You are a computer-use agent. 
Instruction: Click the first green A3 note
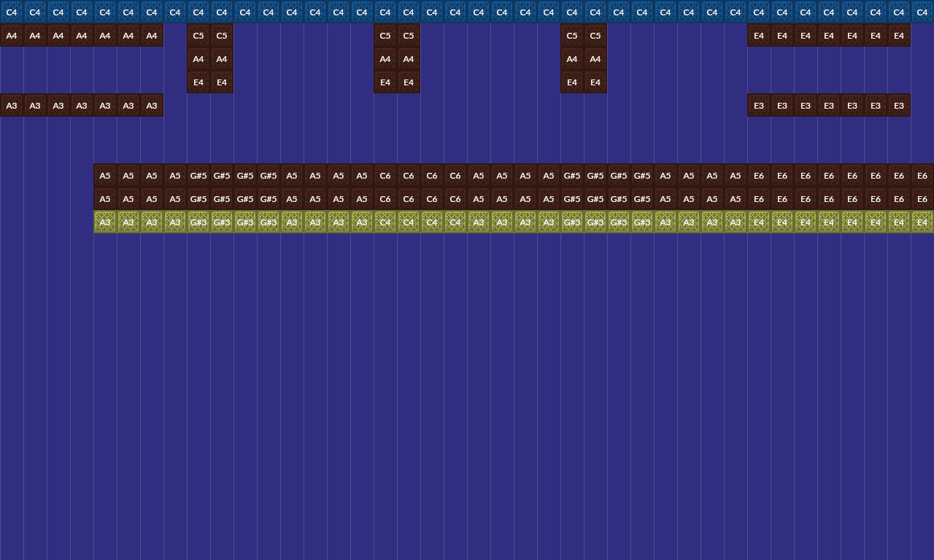point(105,222)
